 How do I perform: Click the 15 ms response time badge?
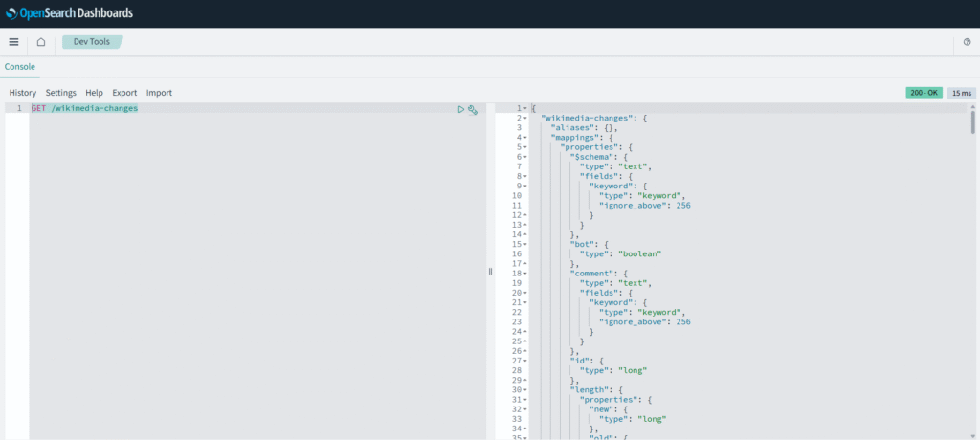tap(962, 93)
